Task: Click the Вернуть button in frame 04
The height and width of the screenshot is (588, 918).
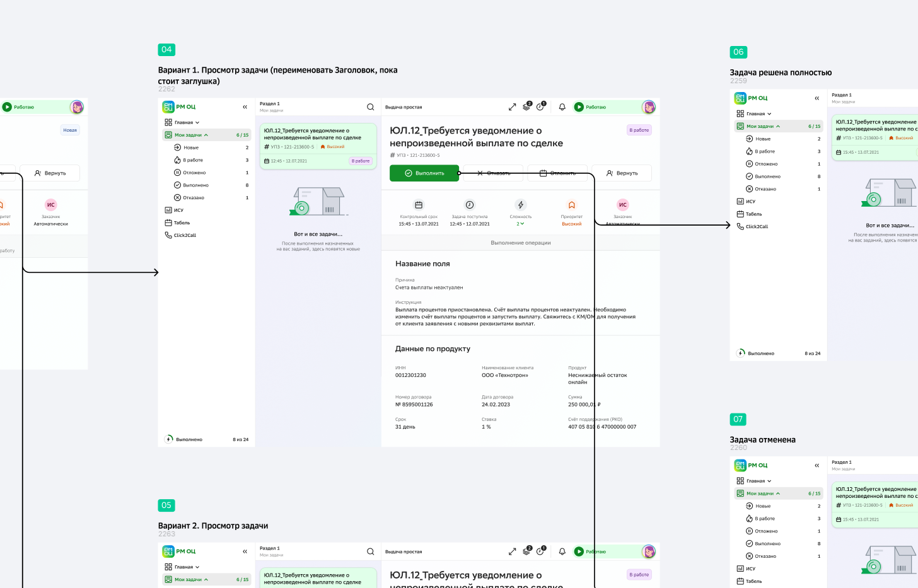Action: 622,173
